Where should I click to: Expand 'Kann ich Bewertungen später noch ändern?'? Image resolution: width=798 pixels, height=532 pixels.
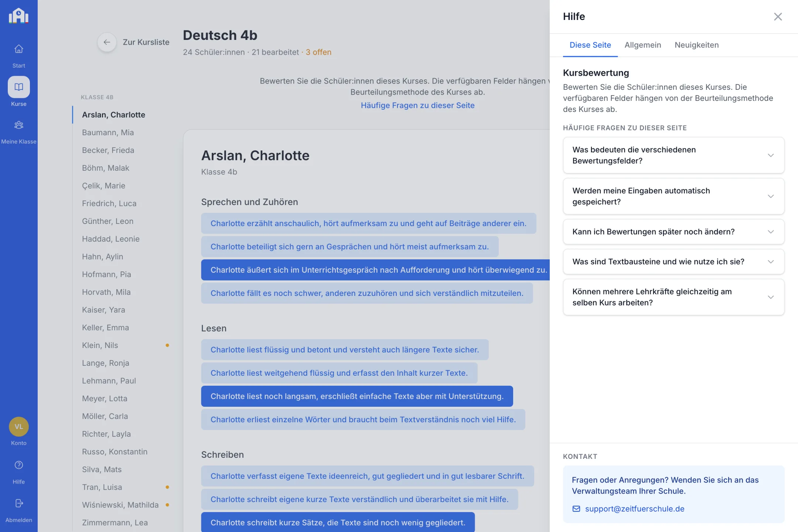tap(673, 232)
